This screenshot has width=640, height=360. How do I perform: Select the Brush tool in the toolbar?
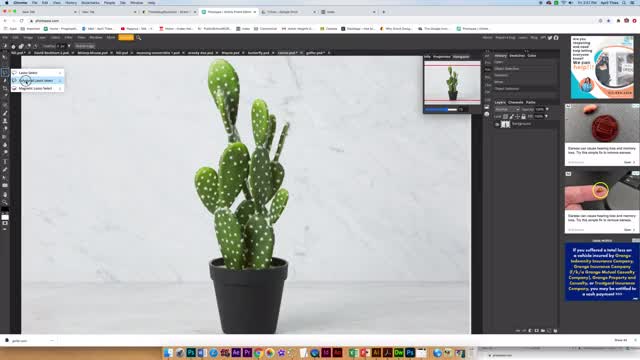tap(5, 113)
